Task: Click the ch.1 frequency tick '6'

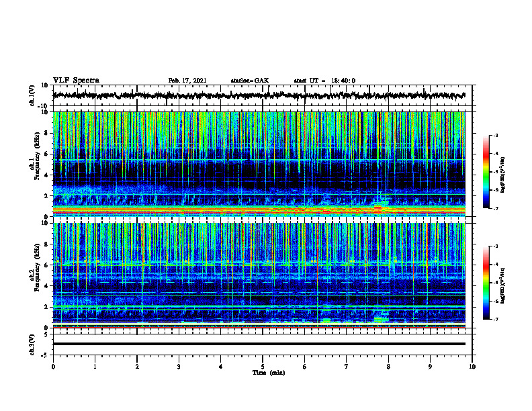Action: (x=47, y=154)
